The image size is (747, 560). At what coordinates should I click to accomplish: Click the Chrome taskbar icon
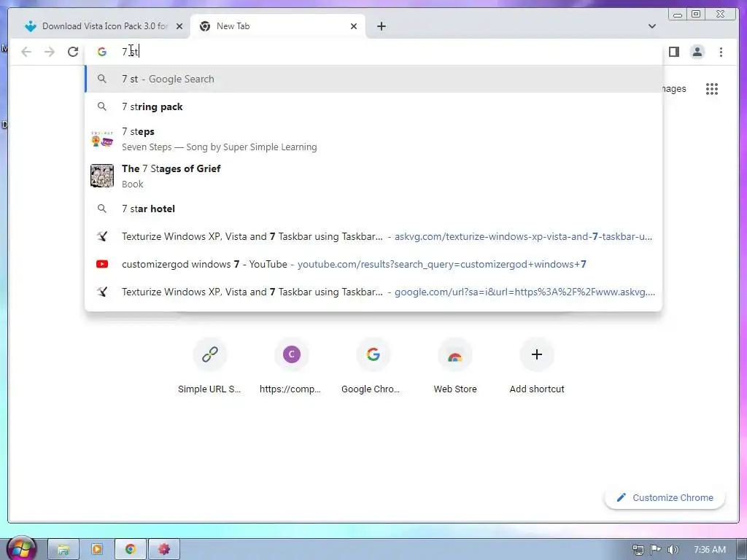[130, 550]
